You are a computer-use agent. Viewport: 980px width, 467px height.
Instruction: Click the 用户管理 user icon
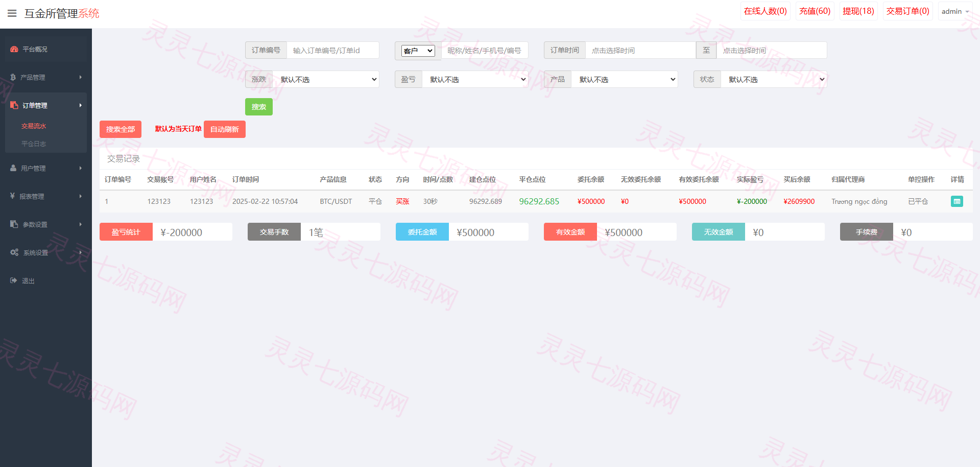pos(13,168)
